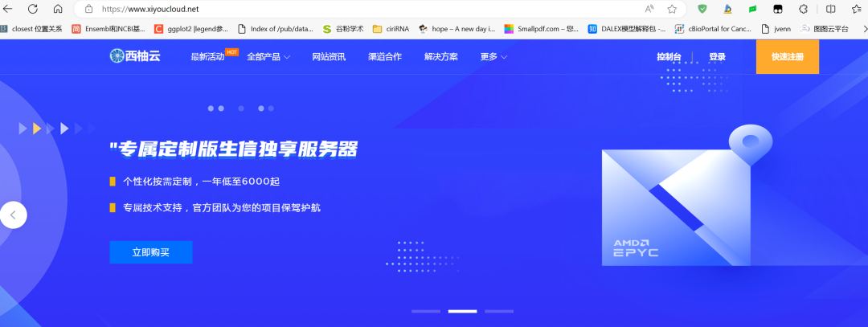Image resolution: width=868 pixels, height=327 pixels.
Task: Open the Index of /pub/data bookmark
Action: (x=275, y=29)
